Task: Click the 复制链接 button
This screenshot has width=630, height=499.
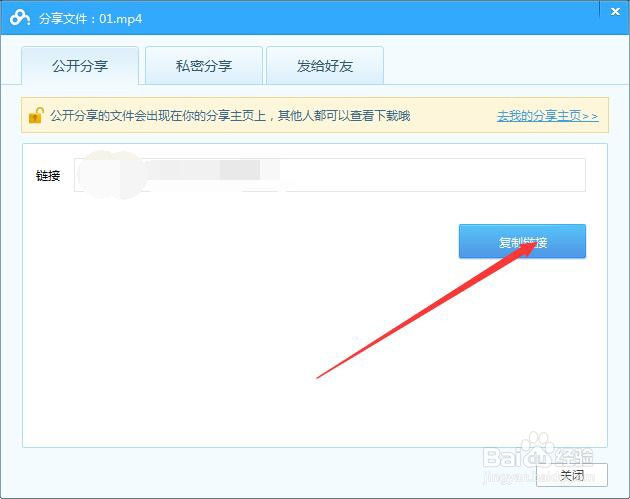Action: pos(522,241)
